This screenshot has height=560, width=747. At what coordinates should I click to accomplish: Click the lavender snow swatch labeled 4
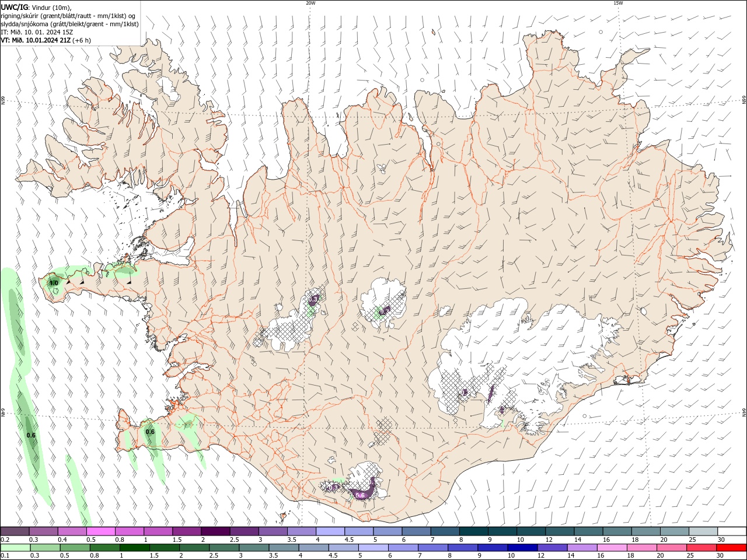point(330,531)
